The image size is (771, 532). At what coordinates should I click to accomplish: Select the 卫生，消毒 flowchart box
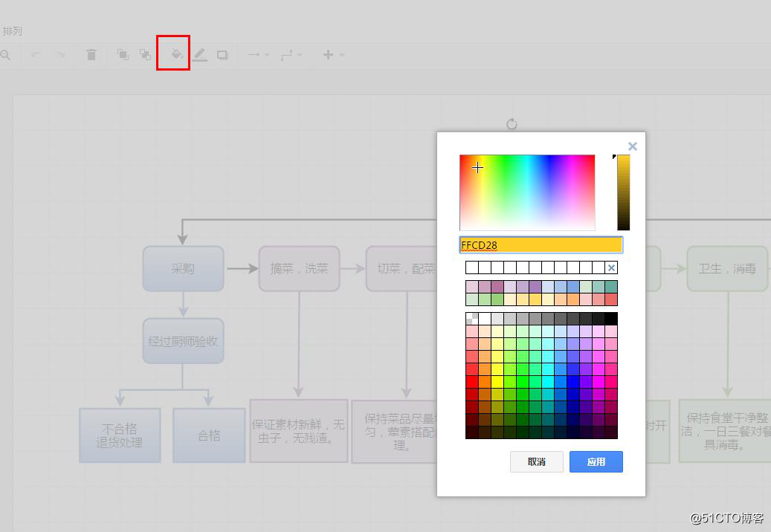[x=726, y=269]
